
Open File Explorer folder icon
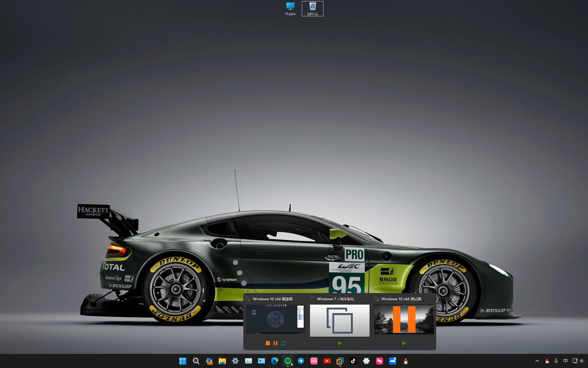(222, 361)
